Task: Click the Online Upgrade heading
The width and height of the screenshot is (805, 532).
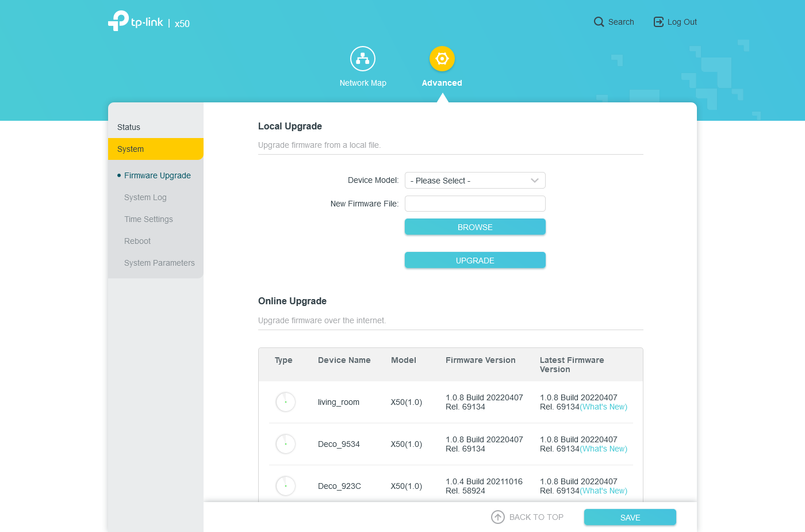Action: tap(292, 301)
